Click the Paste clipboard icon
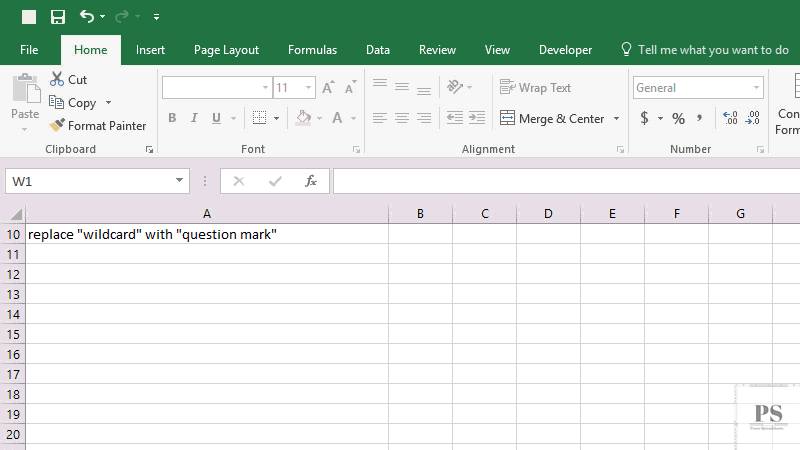The image size is (800, 450). coord(26,88)
